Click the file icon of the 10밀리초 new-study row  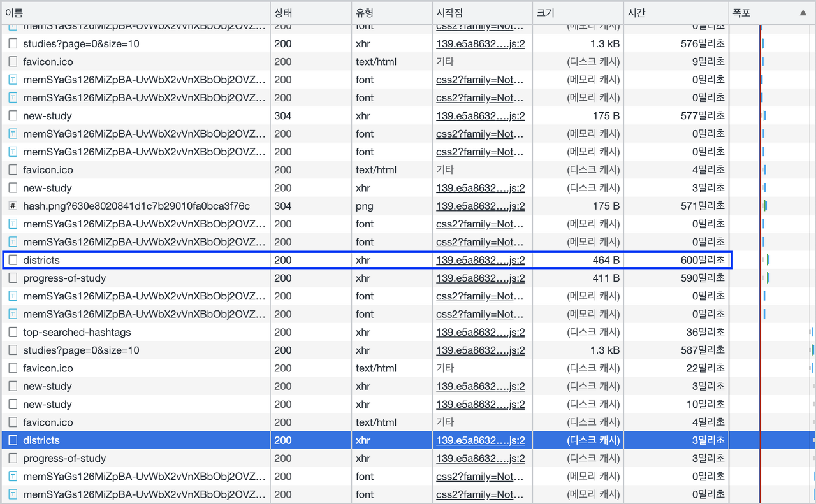coord(13,405)
